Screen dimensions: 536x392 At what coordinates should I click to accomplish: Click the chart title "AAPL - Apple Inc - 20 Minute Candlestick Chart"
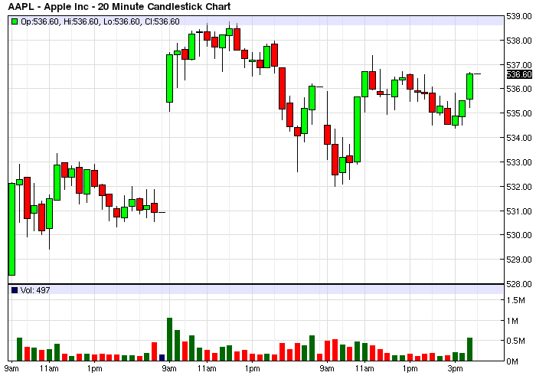tap(119, 6)
